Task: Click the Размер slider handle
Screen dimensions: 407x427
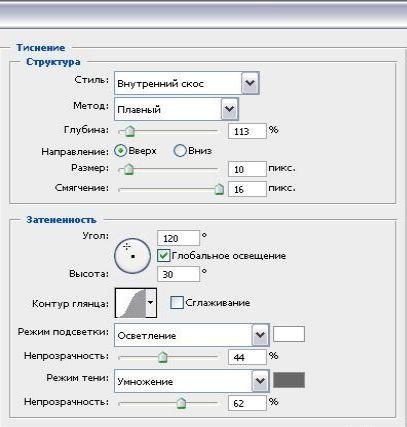Action: coord(128,169)
